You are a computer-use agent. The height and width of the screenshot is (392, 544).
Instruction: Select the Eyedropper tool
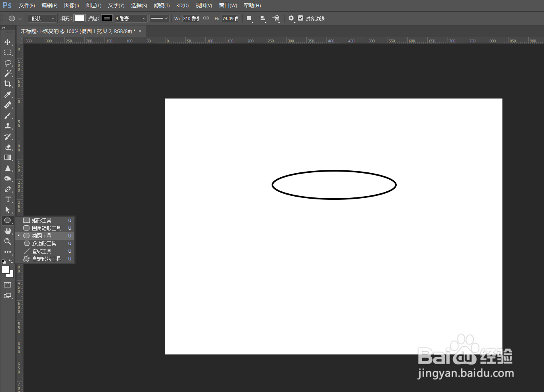[8, 94]
